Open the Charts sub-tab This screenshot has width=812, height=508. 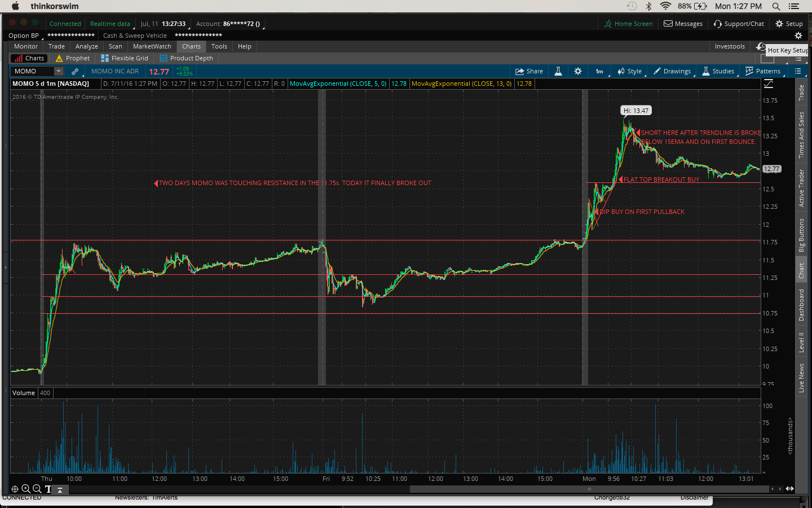pyautogui.click(x=29, y=58)
